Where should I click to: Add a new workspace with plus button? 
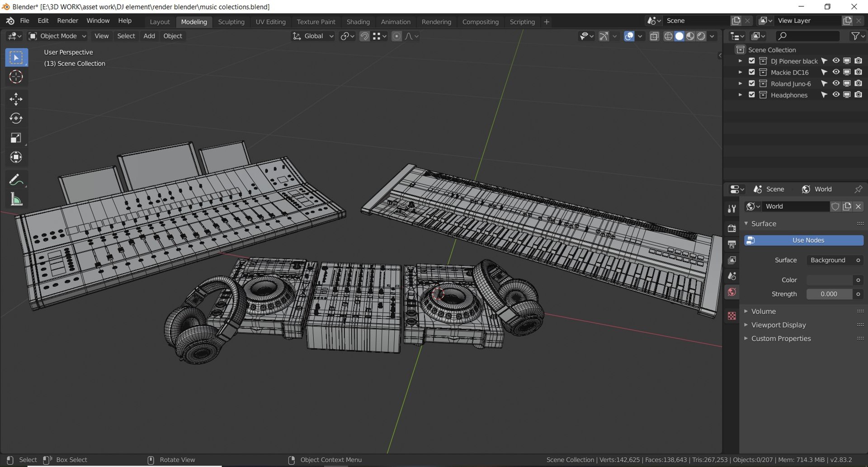[547, 22]
